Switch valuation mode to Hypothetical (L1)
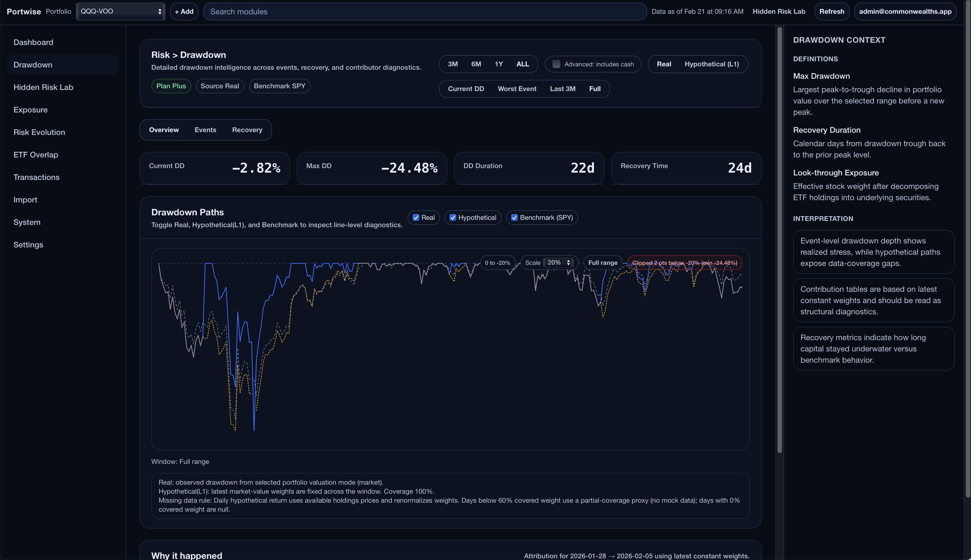The height and width of the screenshot is (560, 971). [711, 64]
